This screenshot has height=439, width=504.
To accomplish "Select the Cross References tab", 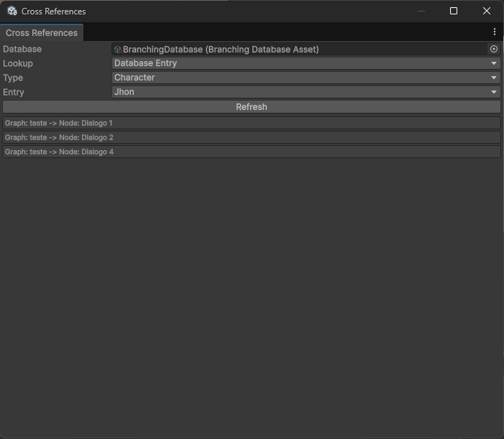I will tap(42, 33).
